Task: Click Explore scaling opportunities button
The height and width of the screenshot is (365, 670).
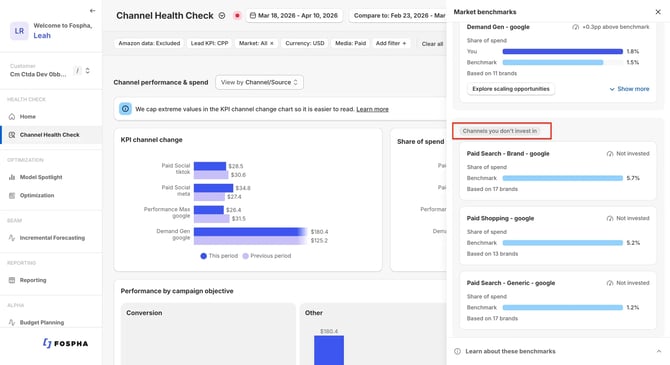Action: [511, 89]
